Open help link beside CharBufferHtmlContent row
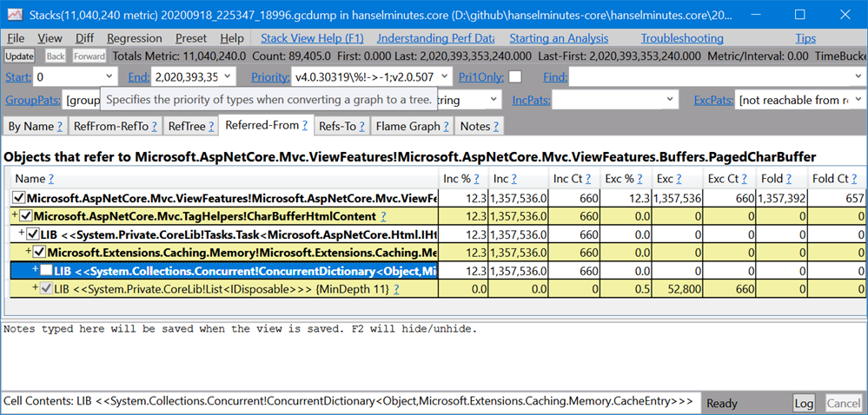Image resolution: width=868 pixels, height=415 pixels. click(x=384, y=216)
